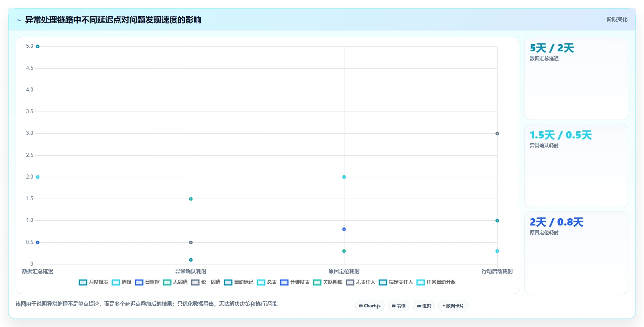Click the 阶段变化 label in header
The width and height of the screenshot is (644, 327).
pos(617,19)
